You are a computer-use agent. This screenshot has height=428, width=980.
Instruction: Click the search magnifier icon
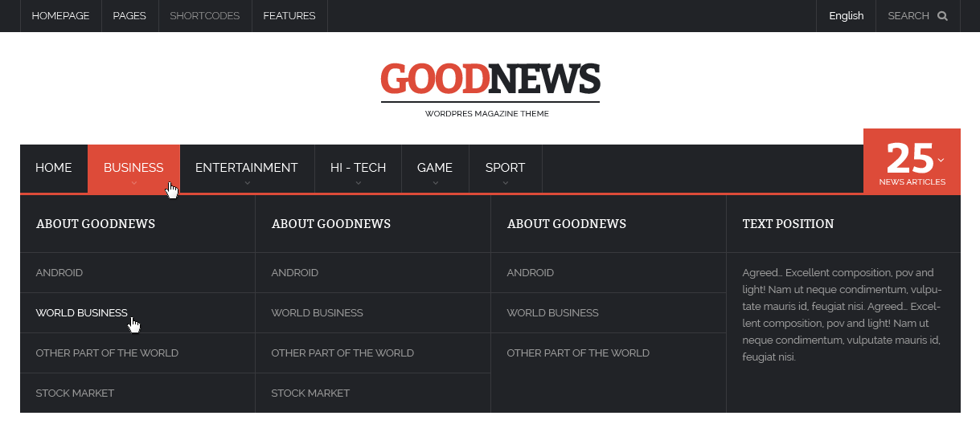[x=942, y=16]
